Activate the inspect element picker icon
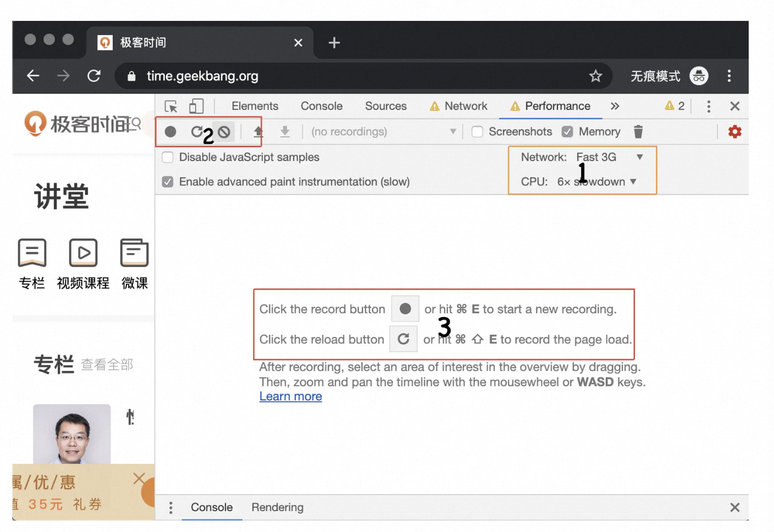 [171, 106]
